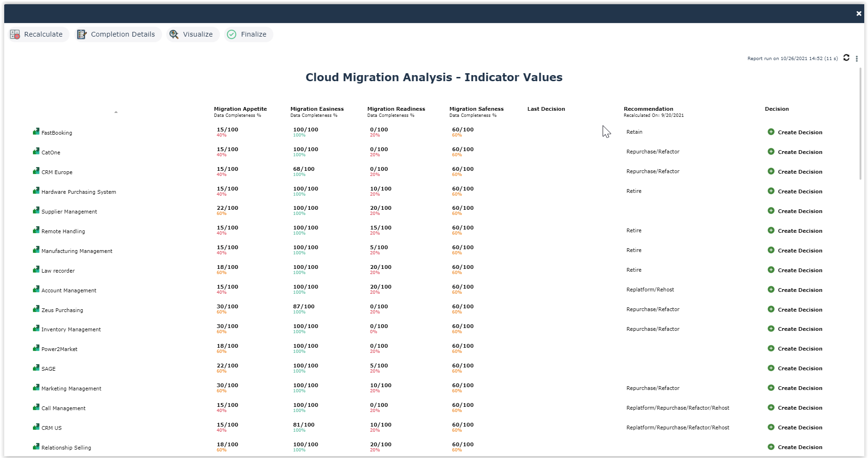Create Decision for Law recorder
The image size is (868, 458).
pos(795,270)
